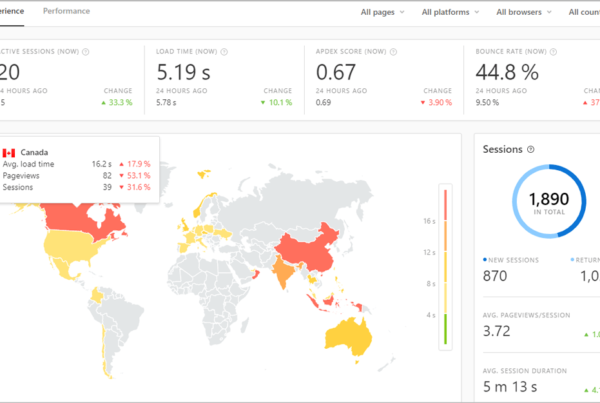This screenshot has height=403, width=600.
Task: Open the All browsers filter dropdown
Action: [524, 12]
